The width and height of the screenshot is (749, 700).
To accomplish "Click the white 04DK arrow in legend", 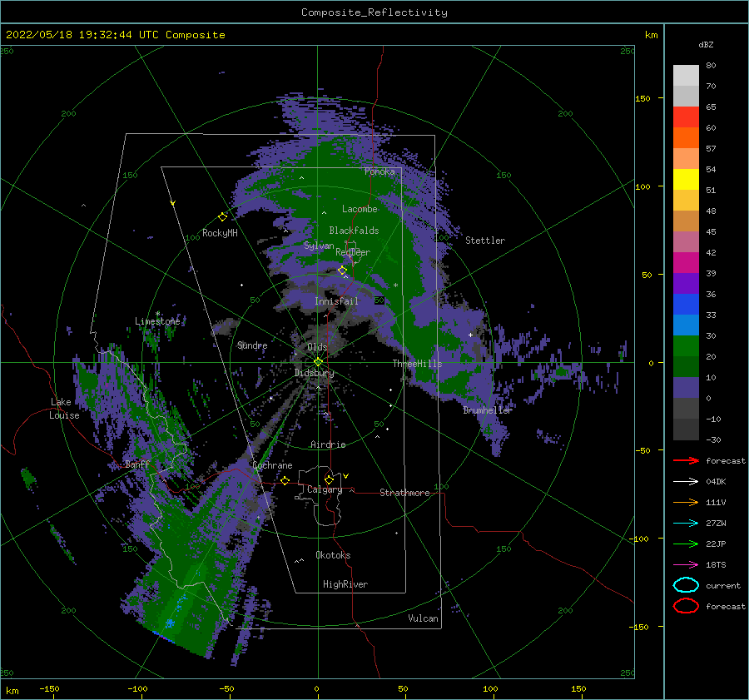I will pyautogui.click(x=686, y=481).
